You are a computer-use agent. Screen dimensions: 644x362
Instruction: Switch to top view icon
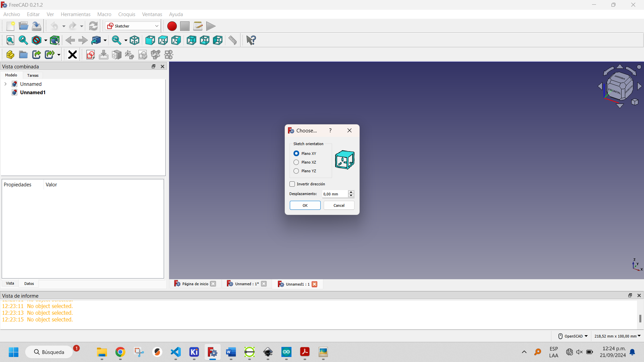tap(163, 41)
